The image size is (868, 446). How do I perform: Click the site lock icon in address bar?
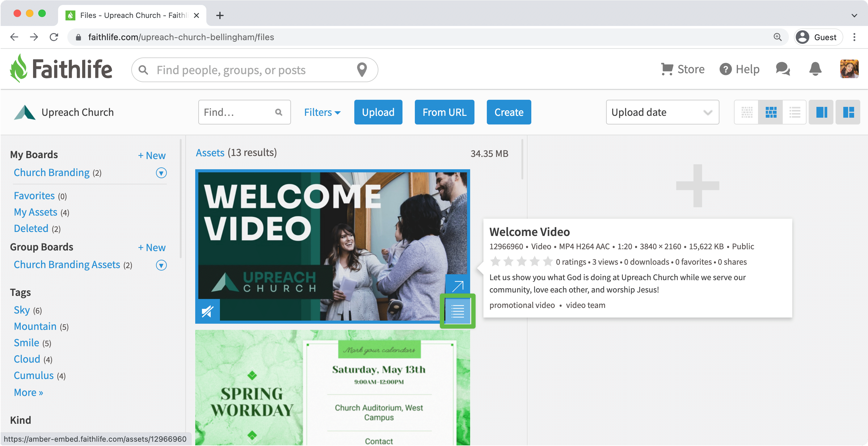click(78, 37)
